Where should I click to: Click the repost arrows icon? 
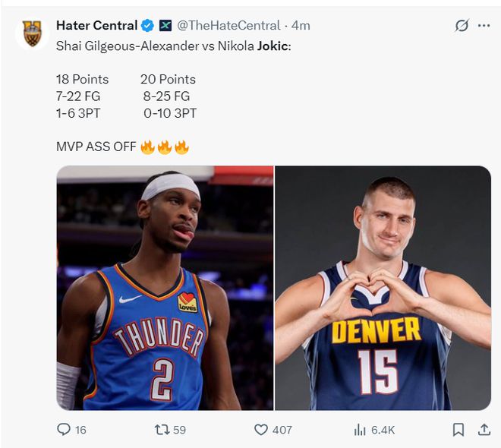point(162,430)
